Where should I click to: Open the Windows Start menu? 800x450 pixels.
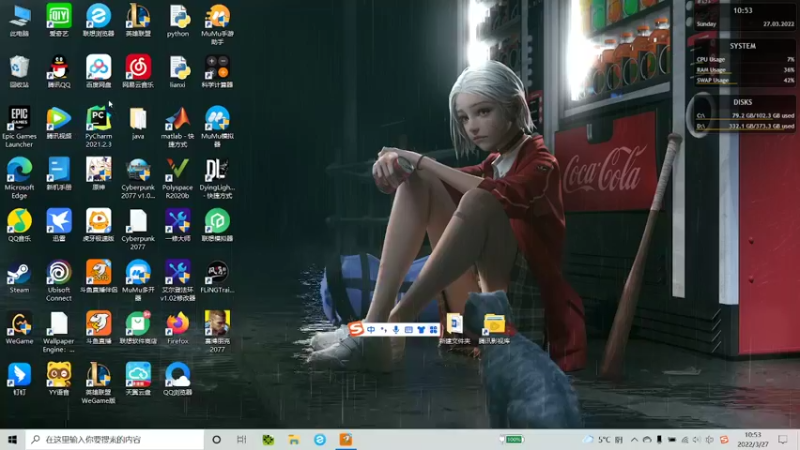[x=12, y=439]
